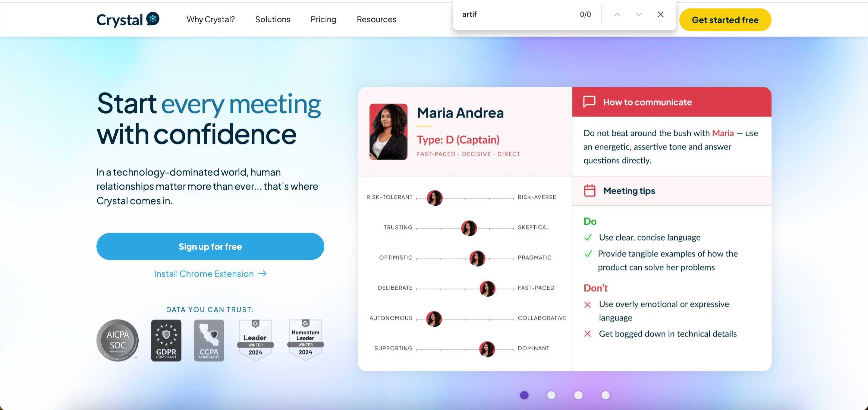The image size is (868, 410).
Task: Click the green Do heading
Action: [x=590, y=222]
